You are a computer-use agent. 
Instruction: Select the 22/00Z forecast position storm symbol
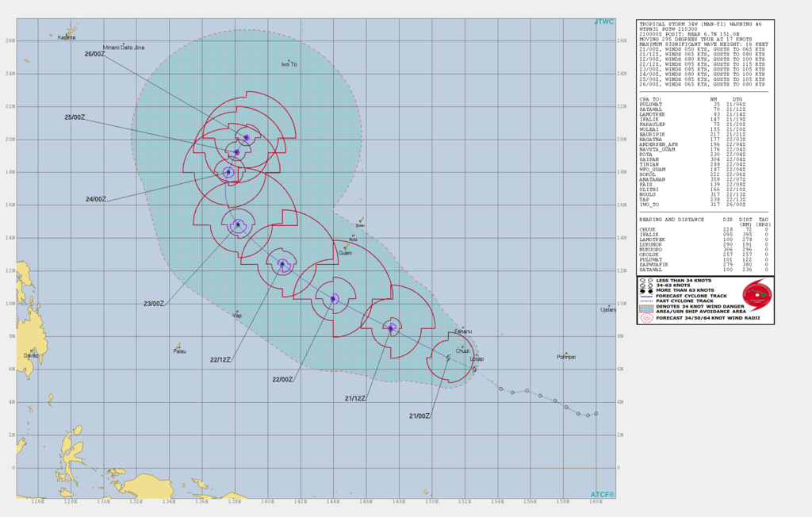[334, 299]
